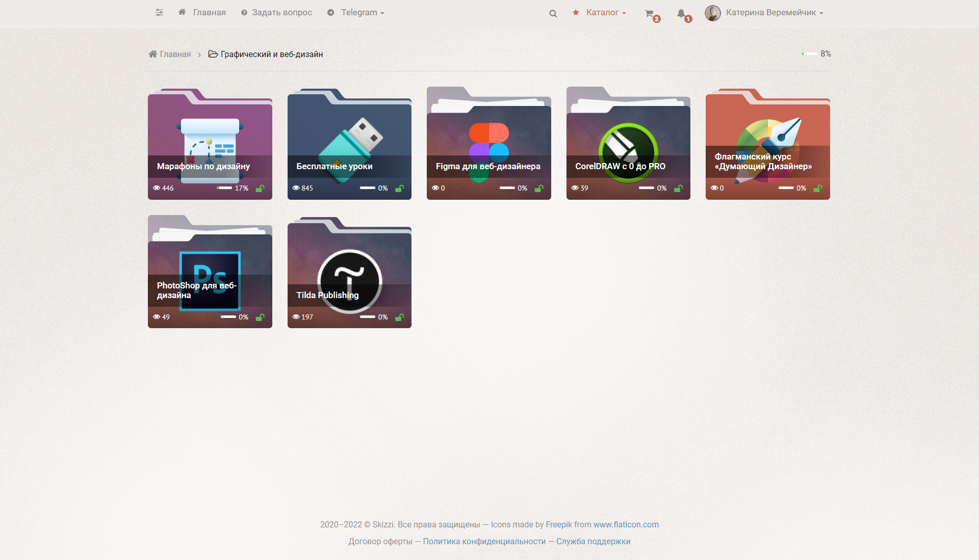
Task: Click the views eye icon showing 446
Action: (x=157, y=188)
